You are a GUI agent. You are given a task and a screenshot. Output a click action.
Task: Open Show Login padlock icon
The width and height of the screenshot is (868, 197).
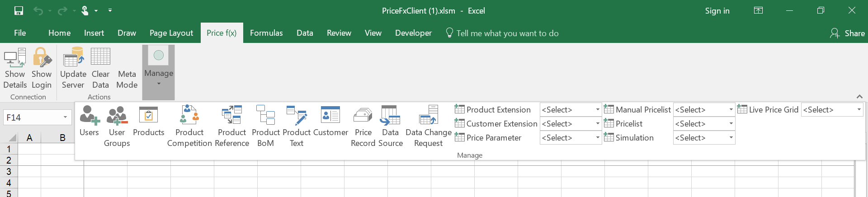pyautogui.click(x=42, y=58)
